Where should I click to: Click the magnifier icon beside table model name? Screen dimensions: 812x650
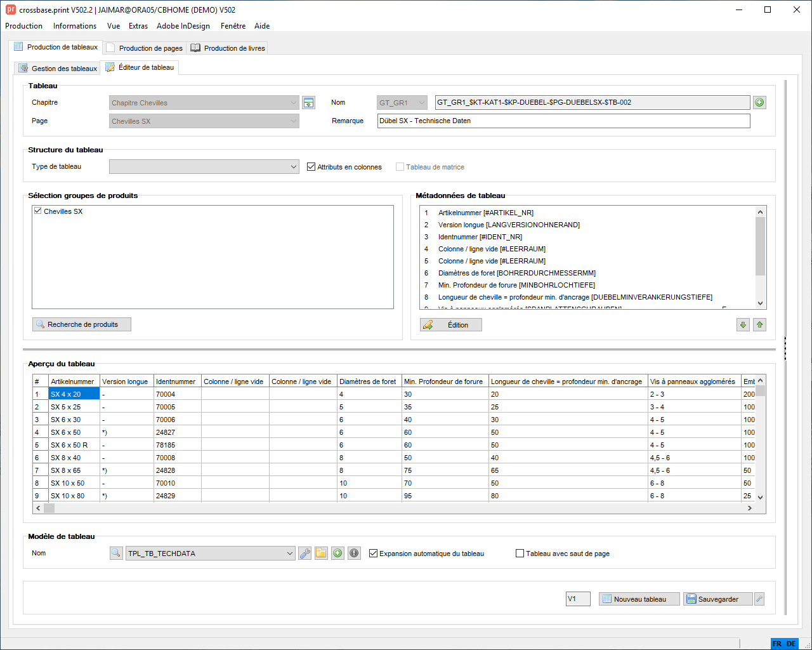pos(116,554)
